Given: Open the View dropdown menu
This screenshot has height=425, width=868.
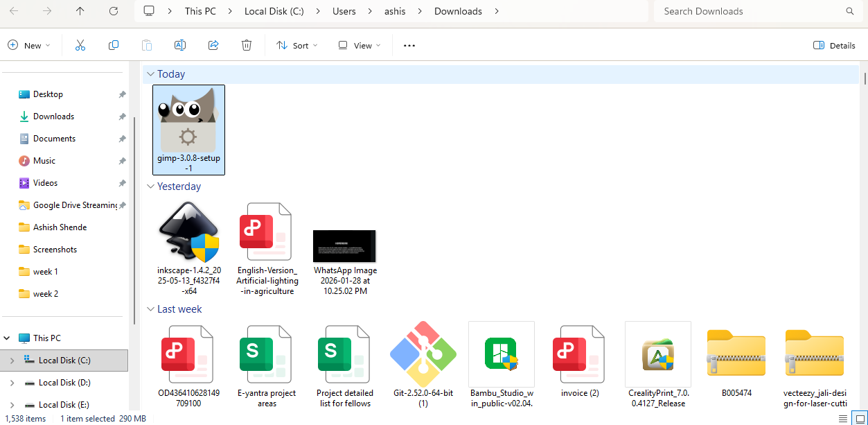Looking at the screenshot, I should [x=359, y=45].
